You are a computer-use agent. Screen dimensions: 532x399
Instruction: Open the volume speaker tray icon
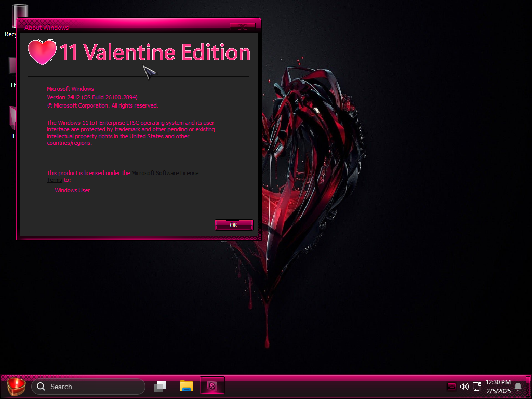464,387
